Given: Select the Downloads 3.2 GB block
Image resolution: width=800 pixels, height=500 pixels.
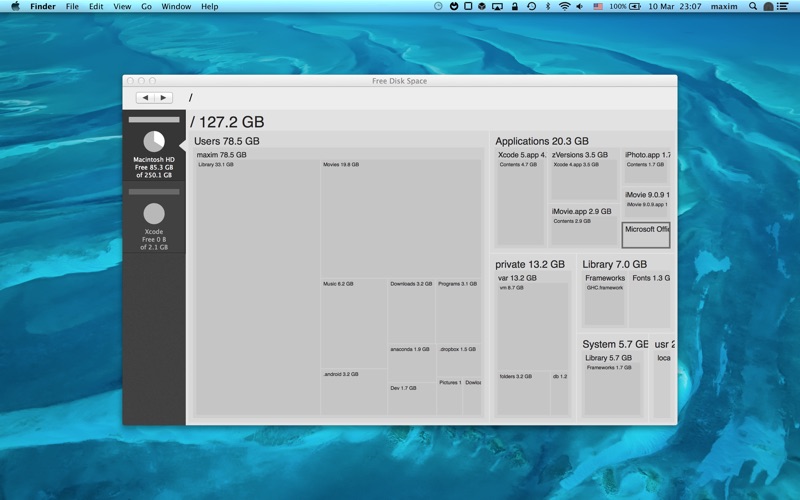Looking at the screenshot, I should click(x=411, y=311).
